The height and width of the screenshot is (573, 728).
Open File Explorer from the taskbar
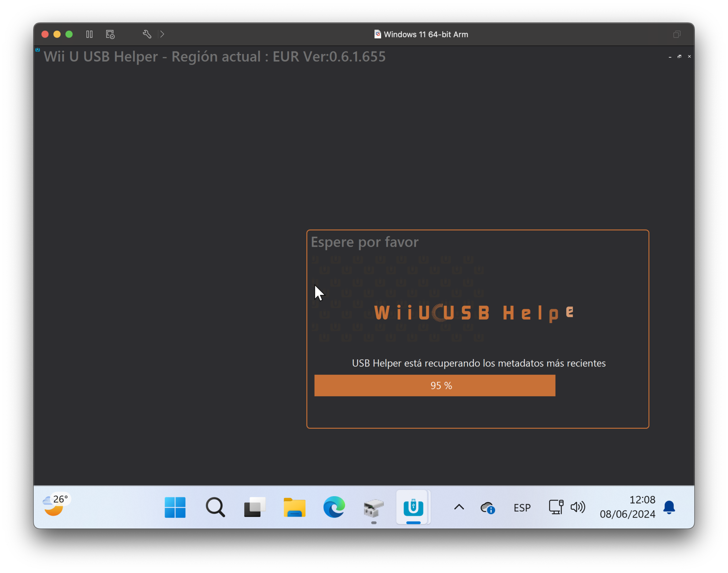click(294, 507)
